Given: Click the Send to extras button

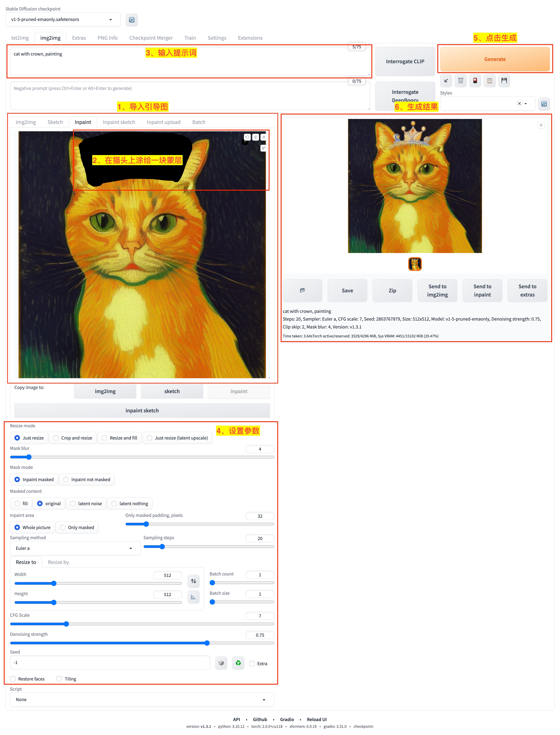Looking at the screenshot, I should tap(527, 290).
